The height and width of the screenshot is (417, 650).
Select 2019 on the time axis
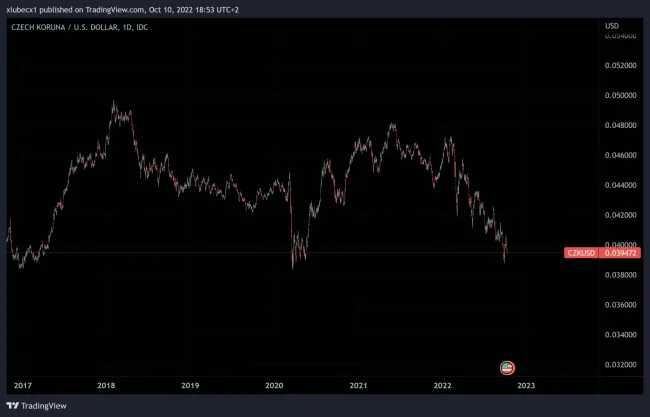pyautogui.click(x=190, y=385)
